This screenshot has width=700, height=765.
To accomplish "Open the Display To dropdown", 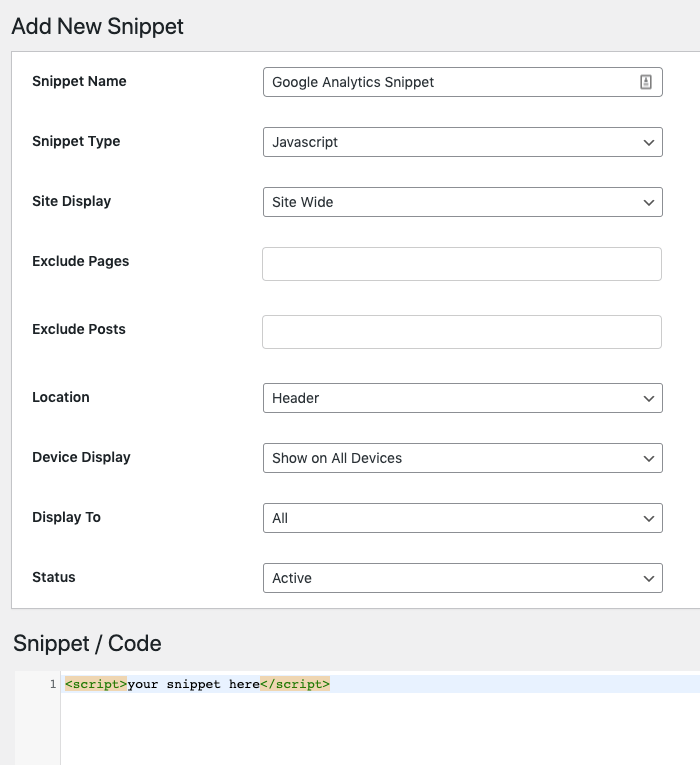I will pos(462,518).
